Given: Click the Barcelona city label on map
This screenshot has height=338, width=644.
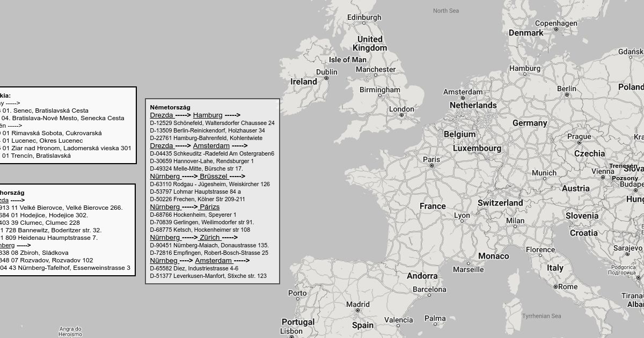Looking at the screenshot, I should coord(429,289).
